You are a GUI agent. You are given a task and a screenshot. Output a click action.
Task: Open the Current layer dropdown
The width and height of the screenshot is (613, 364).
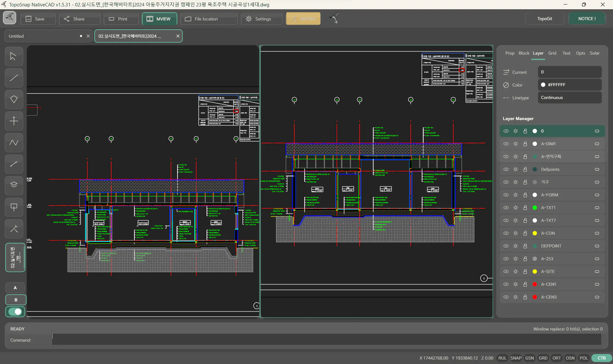pyautogui.click(x=570, y=72)
